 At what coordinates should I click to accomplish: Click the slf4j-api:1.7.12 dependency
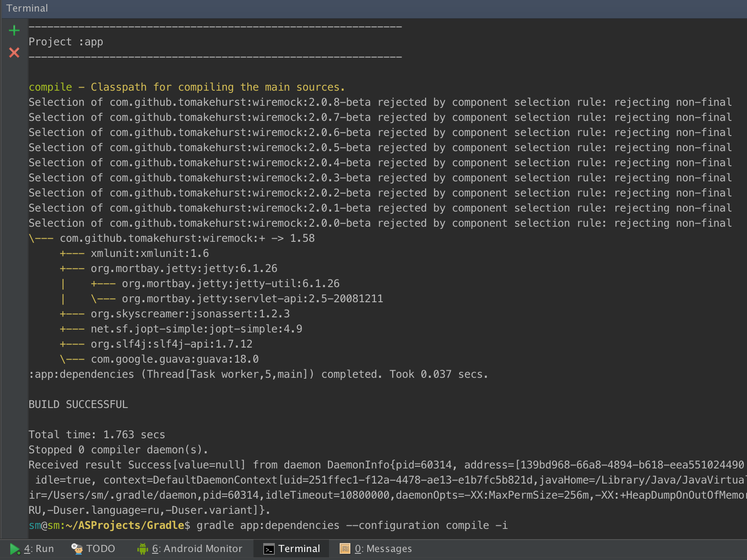pyautogui.click(x=156, y=344)
